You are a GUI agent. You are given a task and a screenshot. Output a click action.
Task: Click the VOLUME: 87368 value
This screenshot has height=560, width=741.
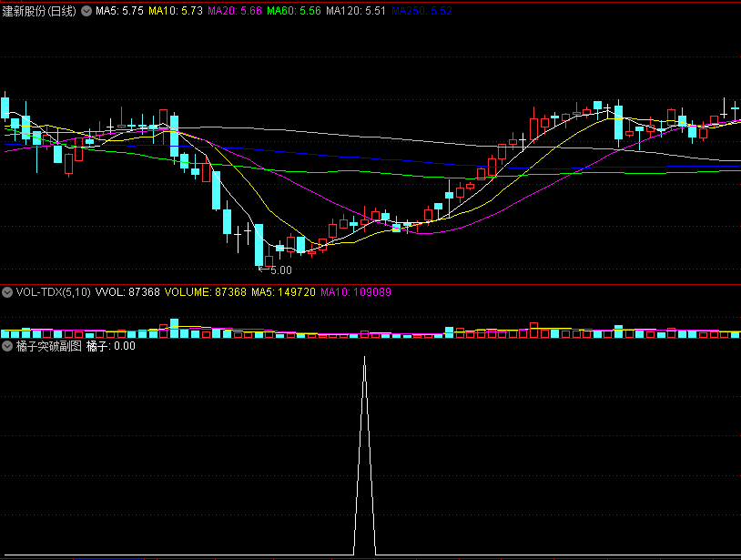[205, 292]
